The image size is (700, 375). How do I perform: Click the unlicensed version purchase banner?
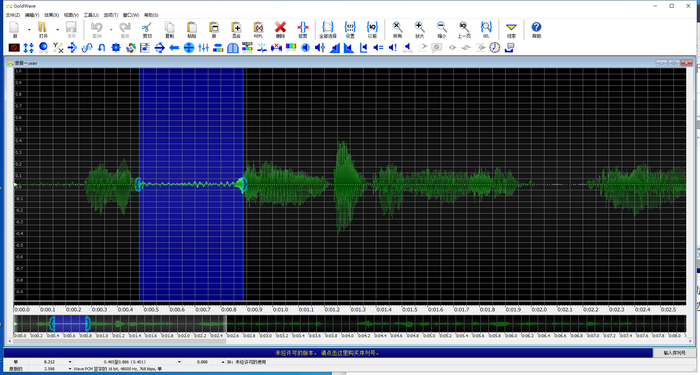[328, 353]
